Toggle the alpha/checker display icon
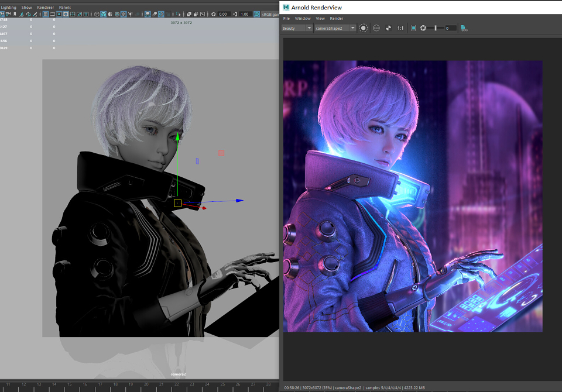This screenshot has height=392, width=562. (x=389, y=28)
